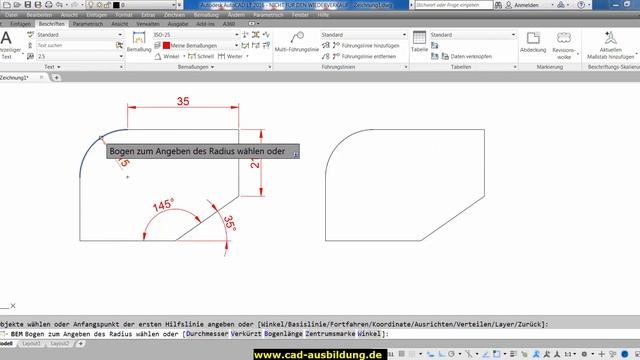Image resolution: width=640 pixels, height=360 pixels.
Task: Click the Text suchen input field
Action: click(x=76, y=45)
